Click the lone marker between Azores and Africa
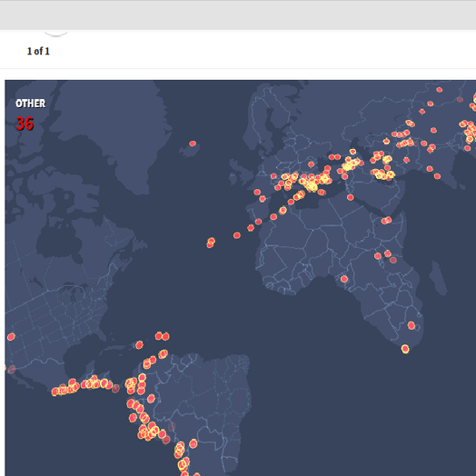The image size is (476, 476). [237, 235]
